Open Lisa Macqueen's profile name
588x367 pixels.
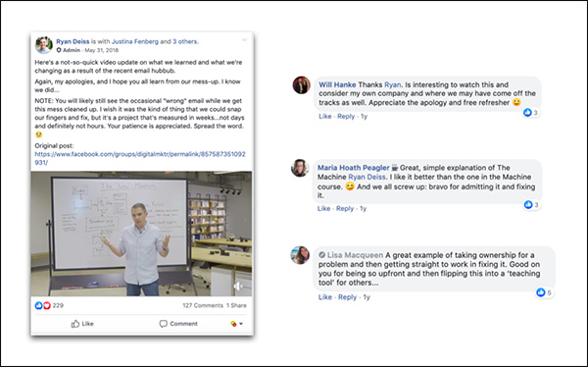coord(355,255)
